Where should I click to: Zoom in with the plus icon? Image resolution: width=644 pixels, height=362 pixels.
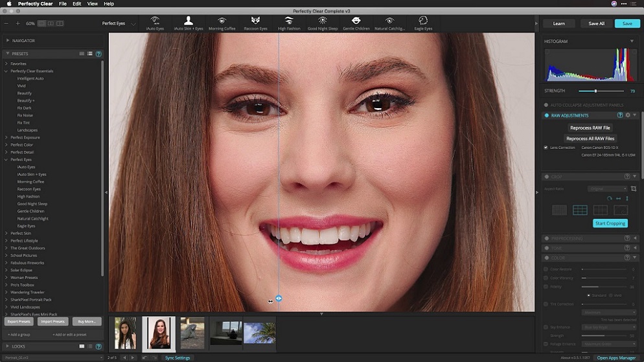point(17,23)
